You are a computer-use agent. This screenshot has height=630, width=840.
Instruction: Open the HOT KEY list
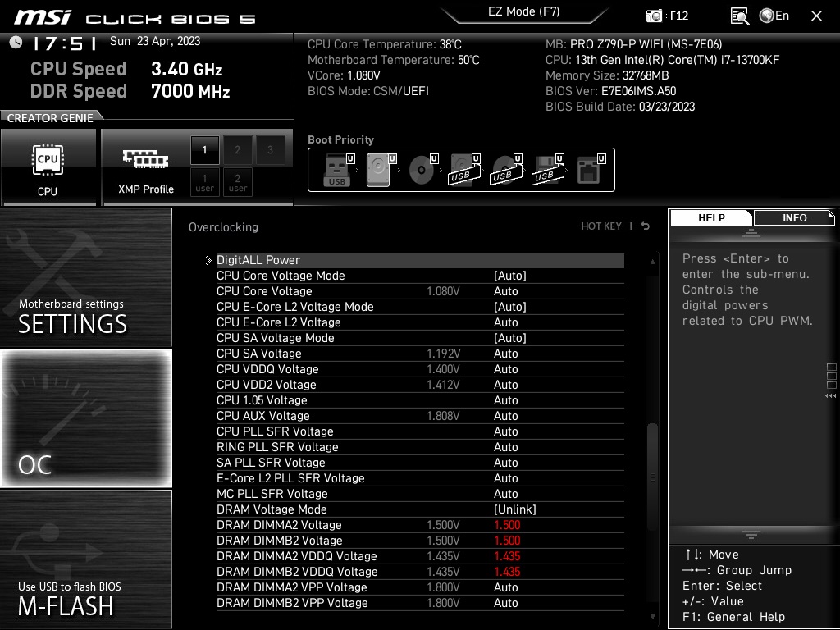pos(601,226)
